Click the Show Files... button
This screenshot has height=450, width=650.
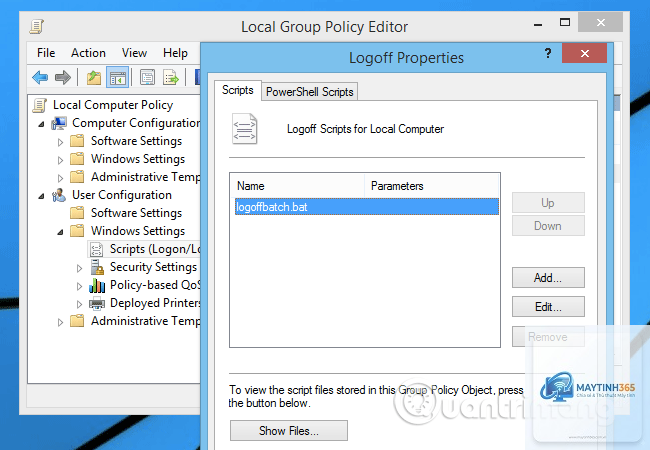click(x=289, y=431)
